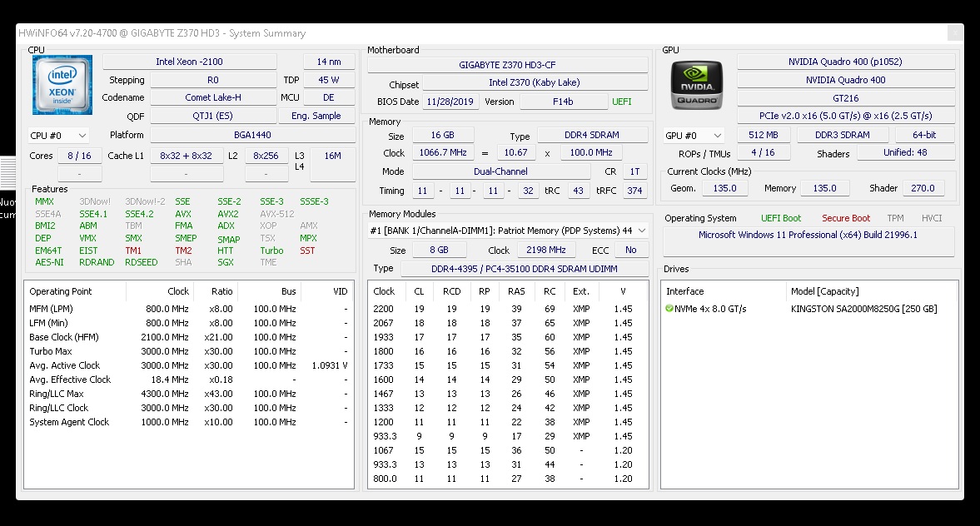Open the GPU #0 selector dropdown
This screenshot has width=980, height=526.
tap(694, 136)
